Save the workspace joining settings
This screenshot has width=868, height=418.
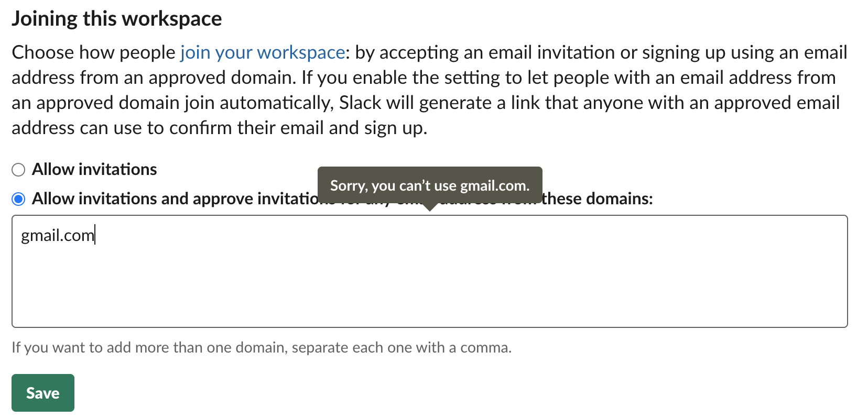pyautogui.click(x=42, y=392)
